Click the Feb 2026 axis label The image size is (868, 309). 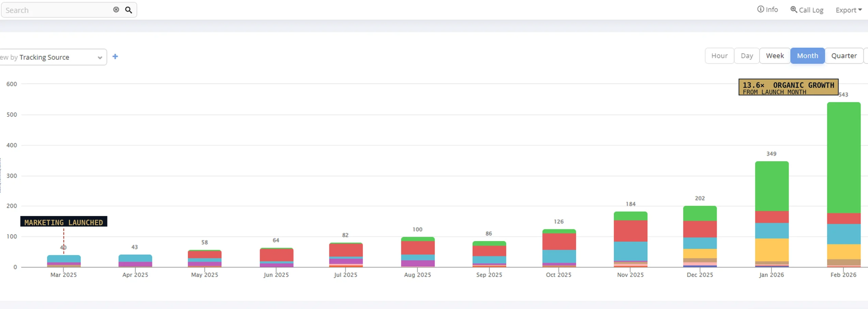(x=843, y=275)
